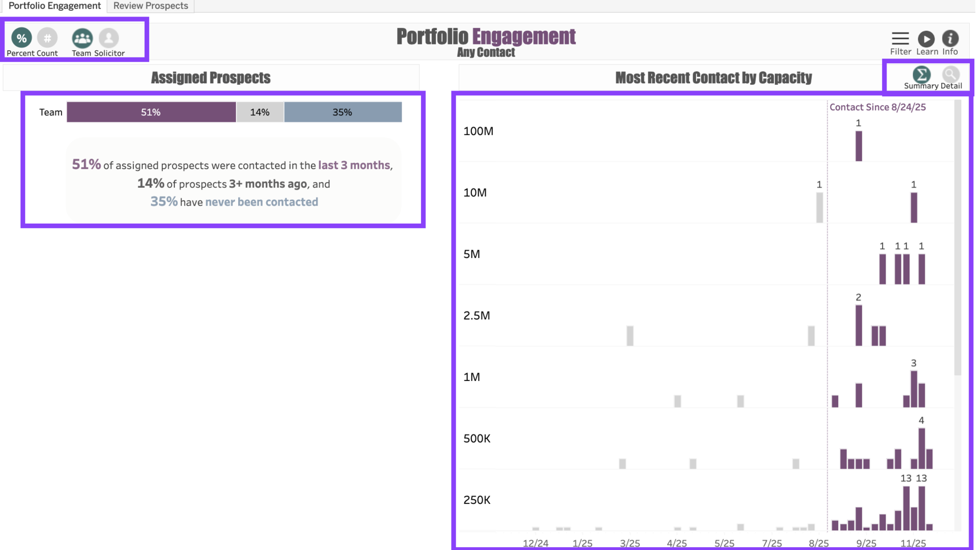
Task: Select the Team view icon
Action: (x=82, y=38)
